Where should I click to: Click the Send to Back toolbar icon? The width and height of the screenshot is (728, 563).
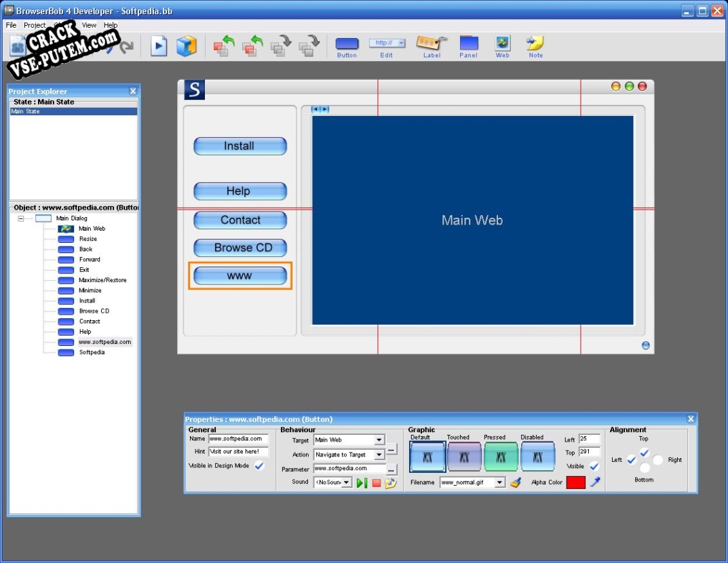(309, 46)
